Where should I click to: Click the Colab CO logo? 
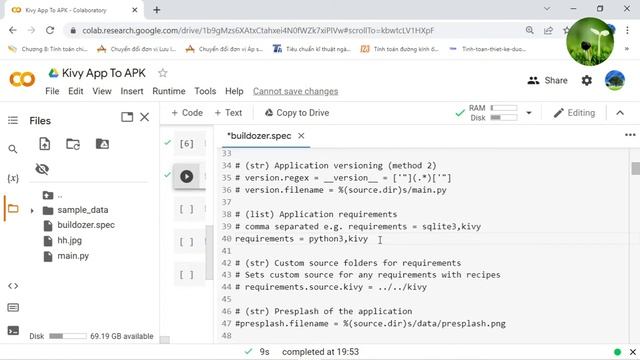click(x=22, y=80)
